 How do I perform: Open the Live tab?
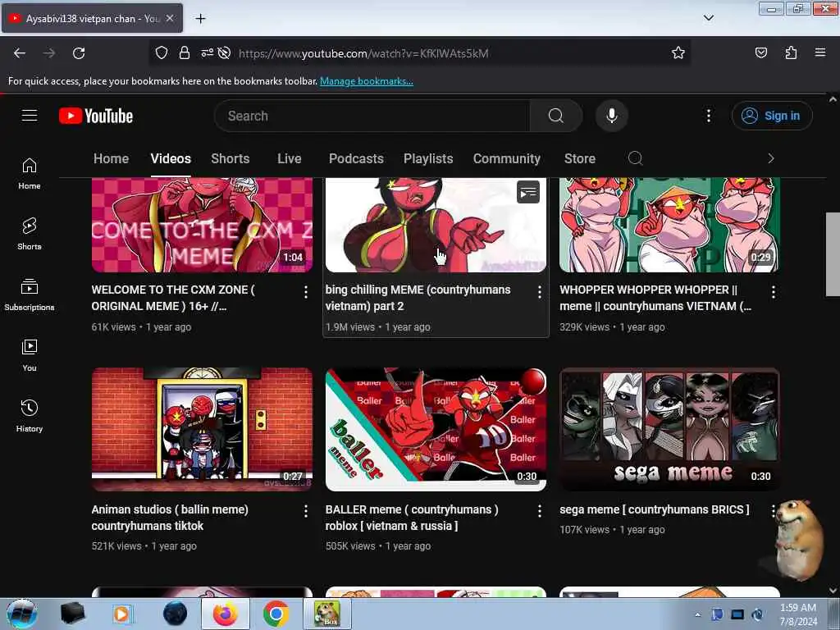point(290,158)
